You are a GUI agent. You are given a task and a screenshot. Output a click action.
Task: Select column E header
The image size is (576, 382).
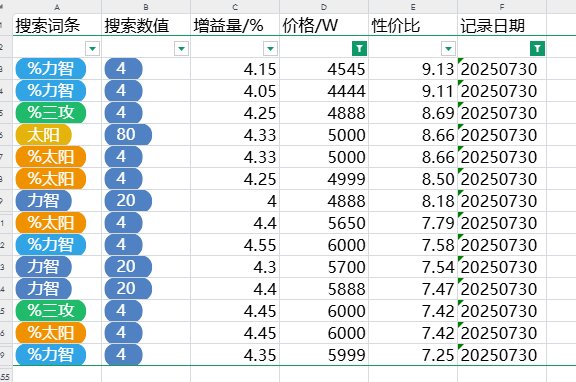point(413,7)
